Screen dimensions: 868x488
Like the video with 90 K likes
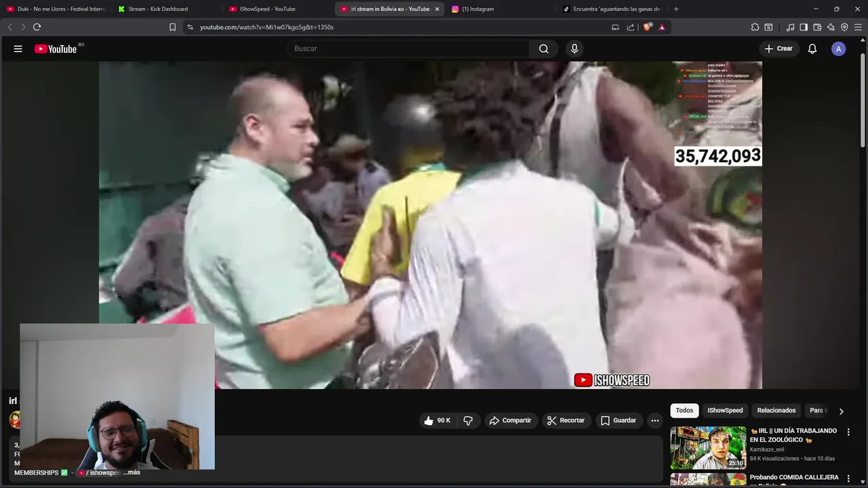437,420
